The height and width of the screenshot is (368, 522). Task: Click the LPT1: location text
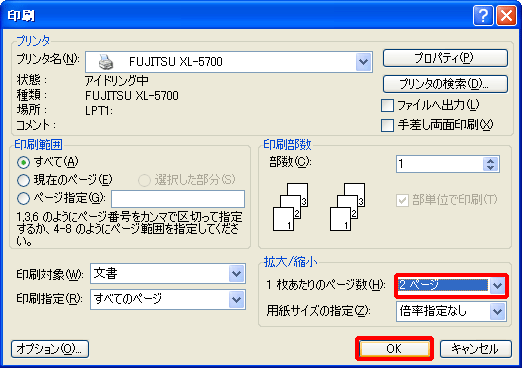pos(99,110)
